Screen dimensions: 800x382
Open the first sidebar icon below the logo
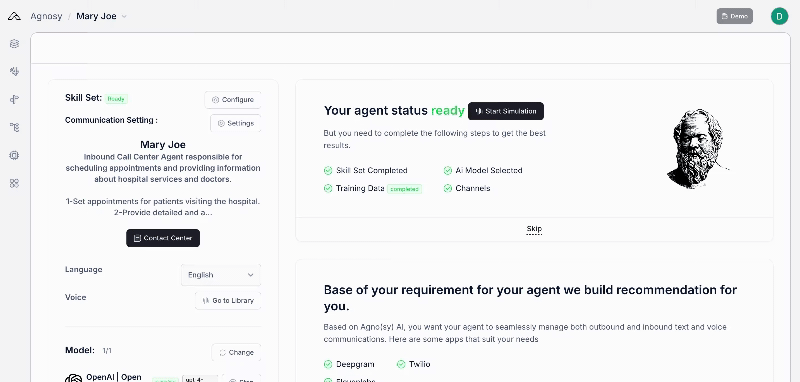tap(14, 44)
